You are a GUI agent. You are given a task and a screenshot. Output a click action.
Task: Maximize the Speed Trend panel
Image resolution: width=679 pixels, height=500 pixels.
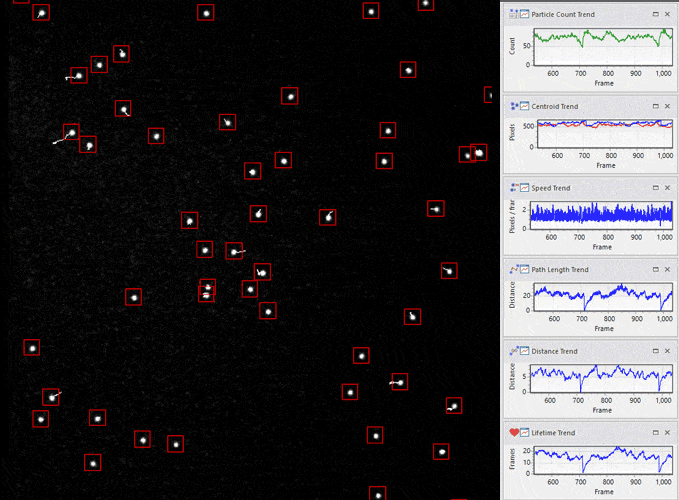pos(655,187)
